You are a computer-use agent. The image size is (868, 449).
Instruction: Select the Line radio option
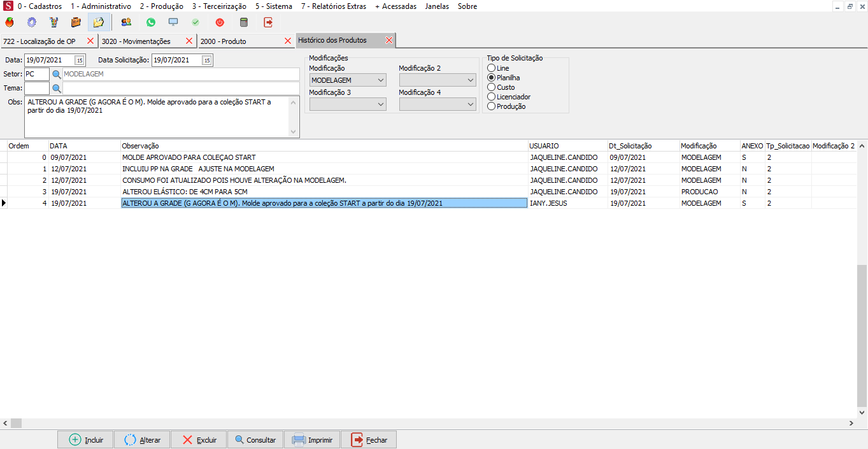(491, 68)
